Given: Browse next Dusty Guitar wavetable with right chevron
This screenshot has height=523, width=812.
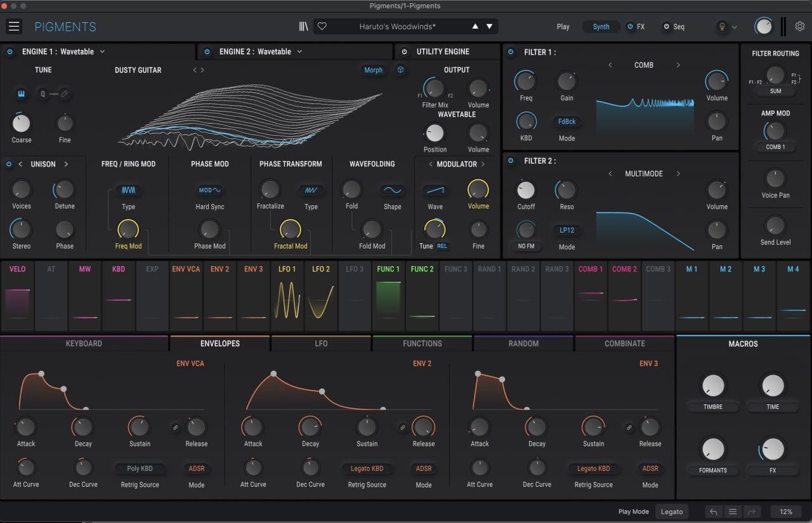Looking at the screenshot, I should (202, 70).
